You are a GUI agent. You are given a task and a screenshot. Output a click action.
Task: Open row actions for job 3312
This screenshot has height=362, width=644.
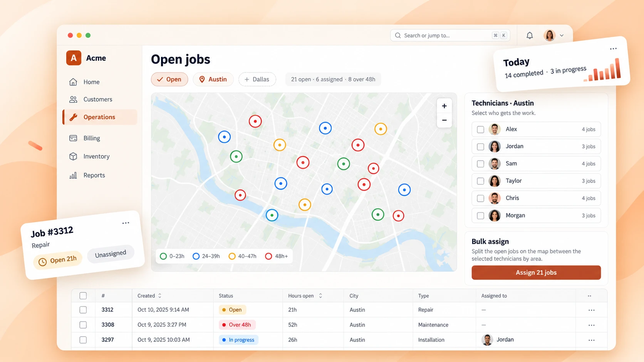point(592,310)
